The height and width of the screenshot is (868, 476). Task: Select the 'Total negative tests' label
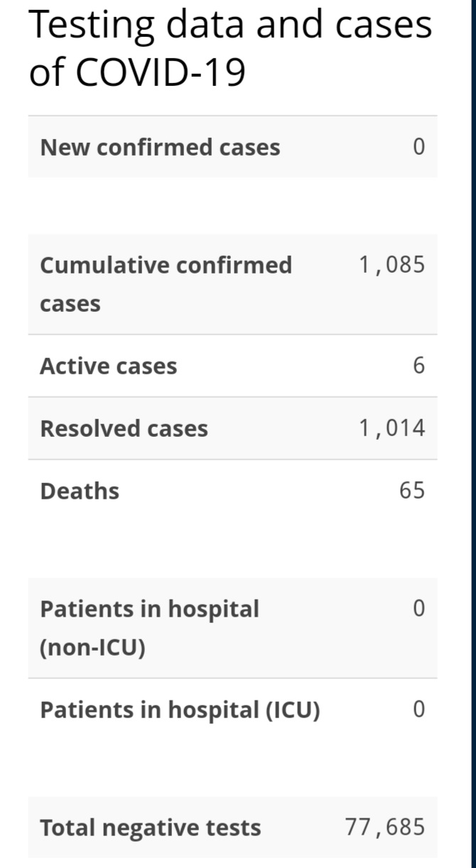coord(151,828)
